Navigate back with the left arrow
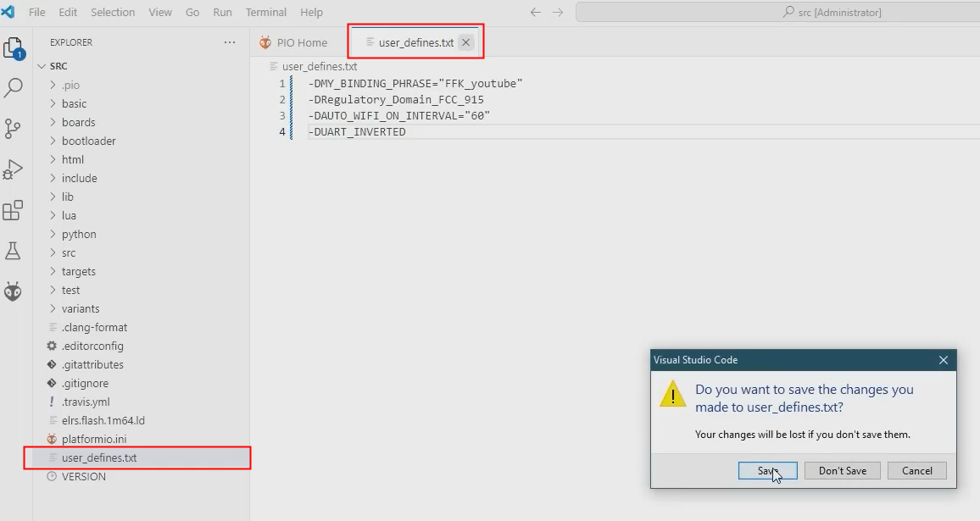This screenshot has width=980, height=521. coord(535,13)
